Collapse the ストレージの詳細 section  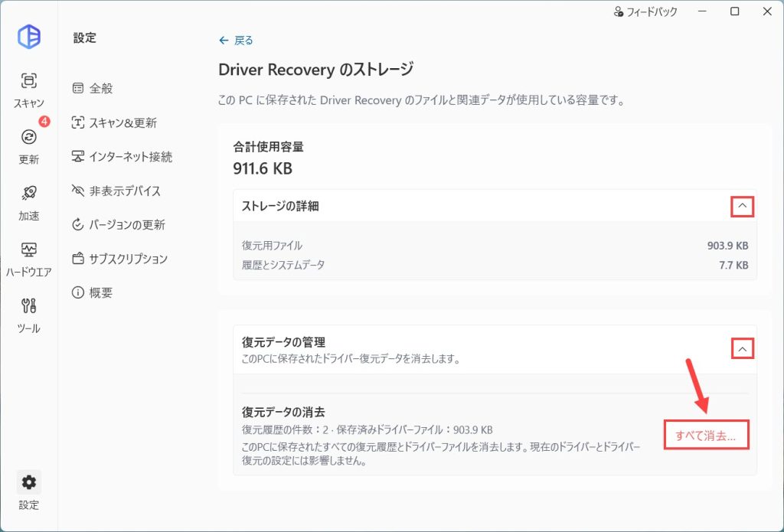tap(743, 206)
